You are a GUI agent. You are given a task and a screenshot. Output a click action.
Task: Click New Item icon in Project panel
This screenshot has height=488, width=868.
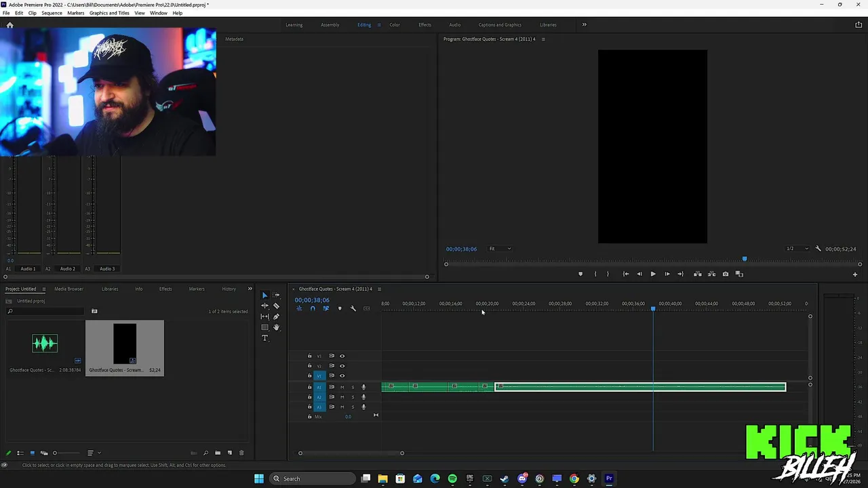[230, 453]
